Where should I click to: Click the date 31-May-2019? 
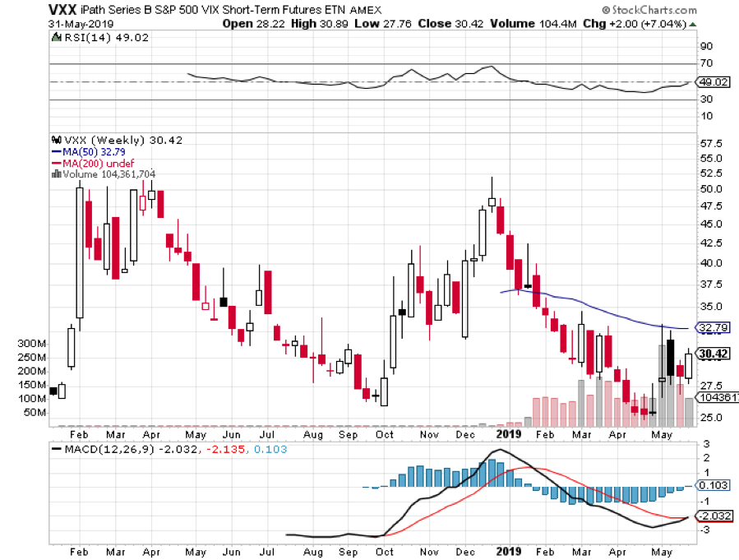[81, 24]
